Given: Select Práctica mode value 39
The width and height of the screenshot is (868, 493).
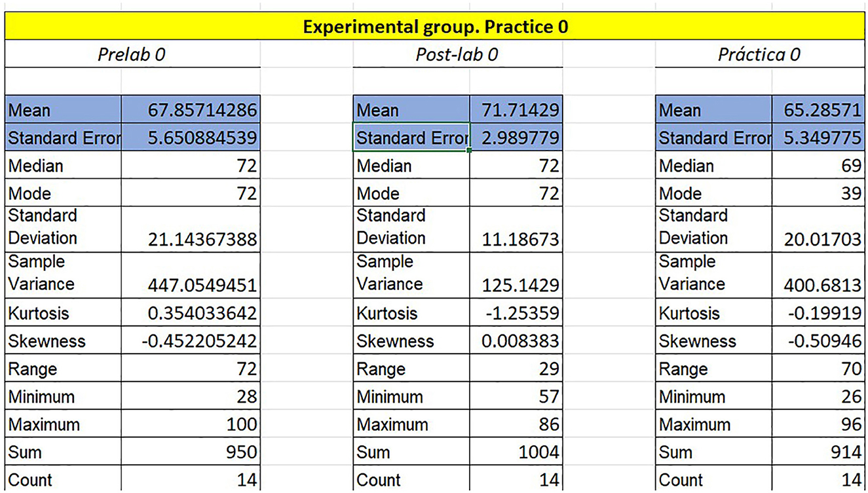Looking at the screenshot, I should coord(819,194).
